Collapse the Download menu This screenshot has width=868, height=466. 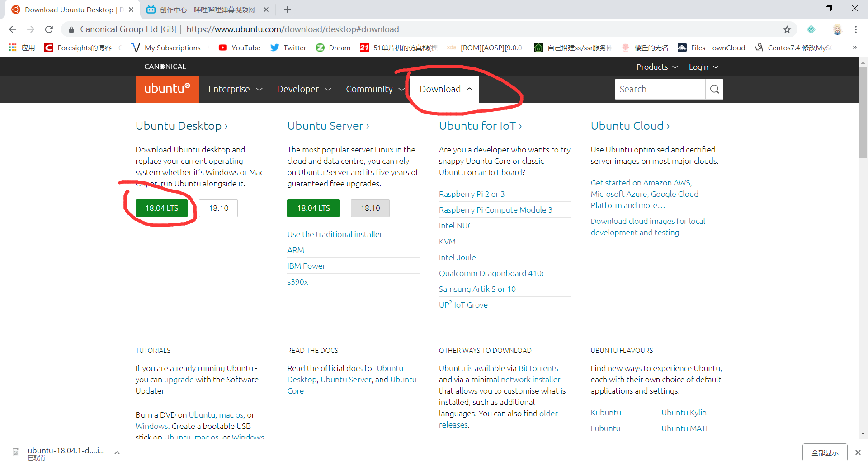pos(445,89)
